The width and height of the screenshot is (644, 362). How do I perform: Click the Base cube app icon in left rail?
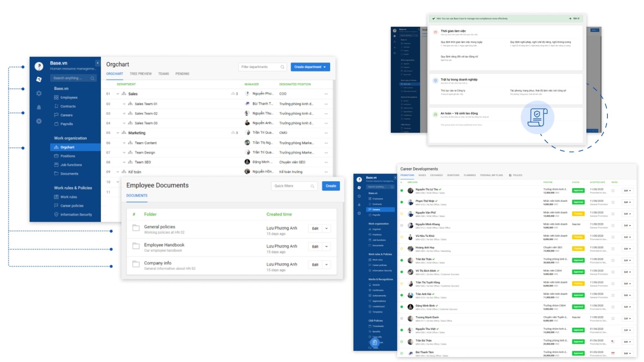pos(39,79)
